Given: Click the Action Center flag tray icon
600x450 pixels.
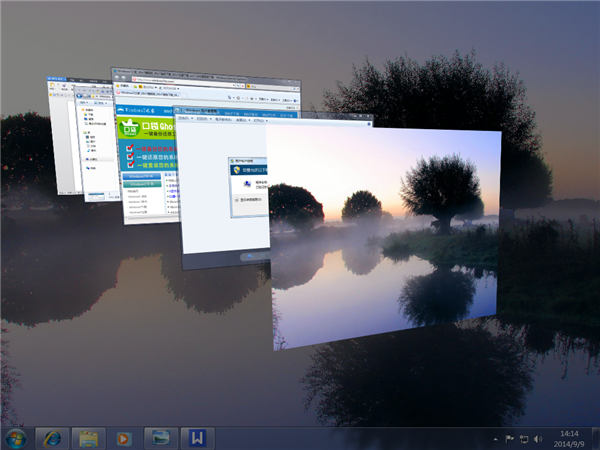Looking at the screenshot, I should click(x=509, y=438).
